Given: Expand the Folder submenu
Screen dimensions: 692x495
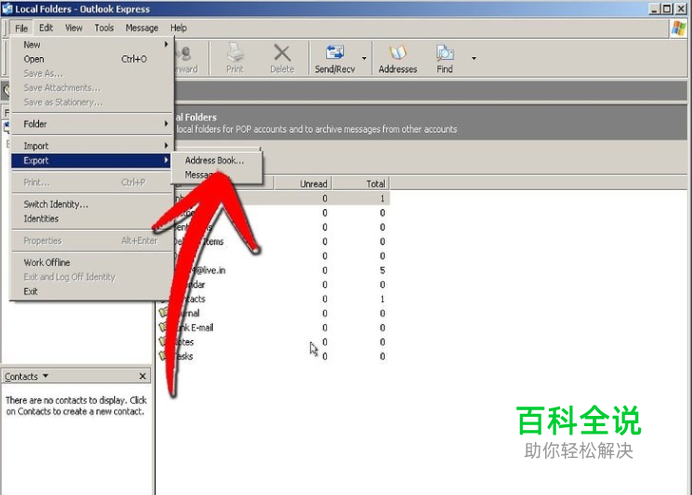Looking at the screenshot, I should [x=90, y=124].
